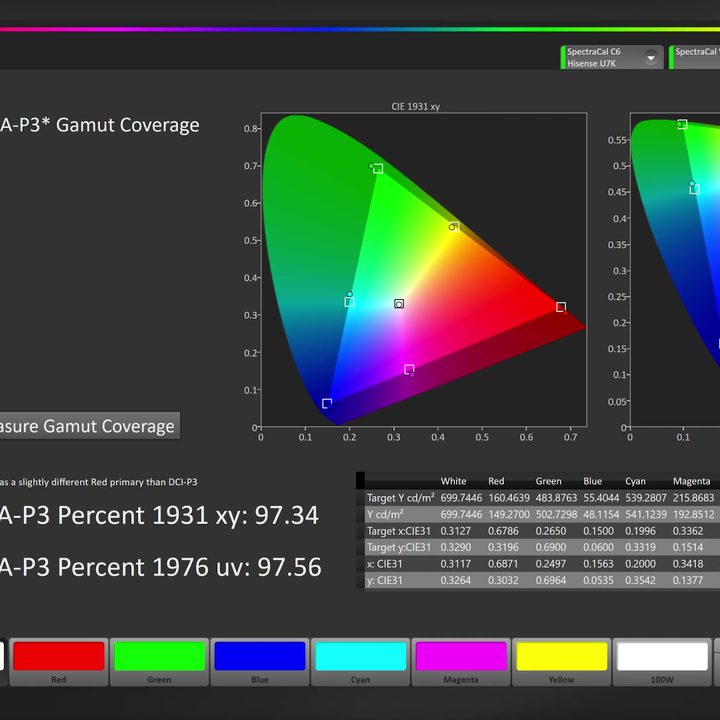Click the measured Green y cell 0.6964

(551, 581)
